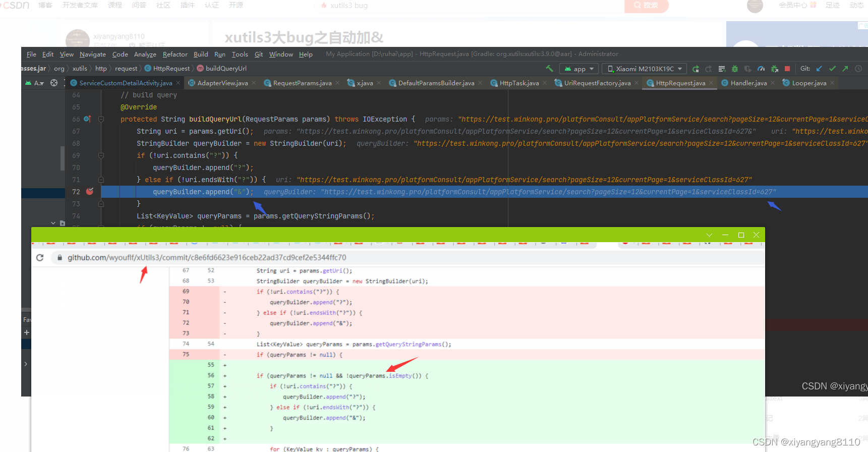Expand the left sidebar arrow chevron

pyautogui.click(x=26, y=364)
